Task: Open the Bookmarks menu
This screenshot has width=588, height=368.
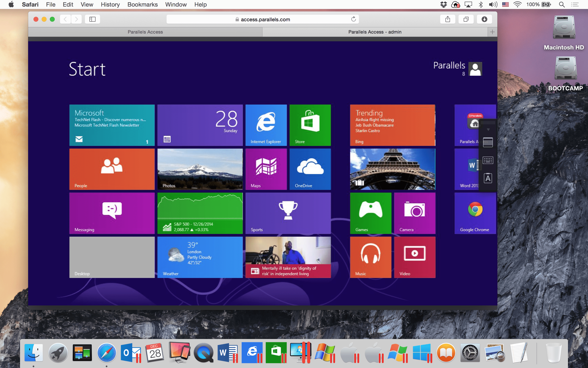Action: 143,4
